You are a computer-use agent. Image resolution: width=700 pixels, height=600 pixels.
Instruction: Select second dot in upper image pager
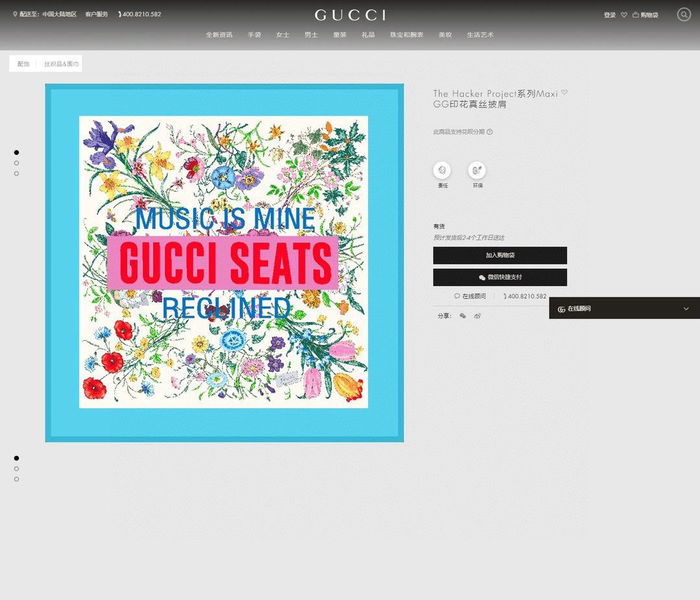[17, 163]
